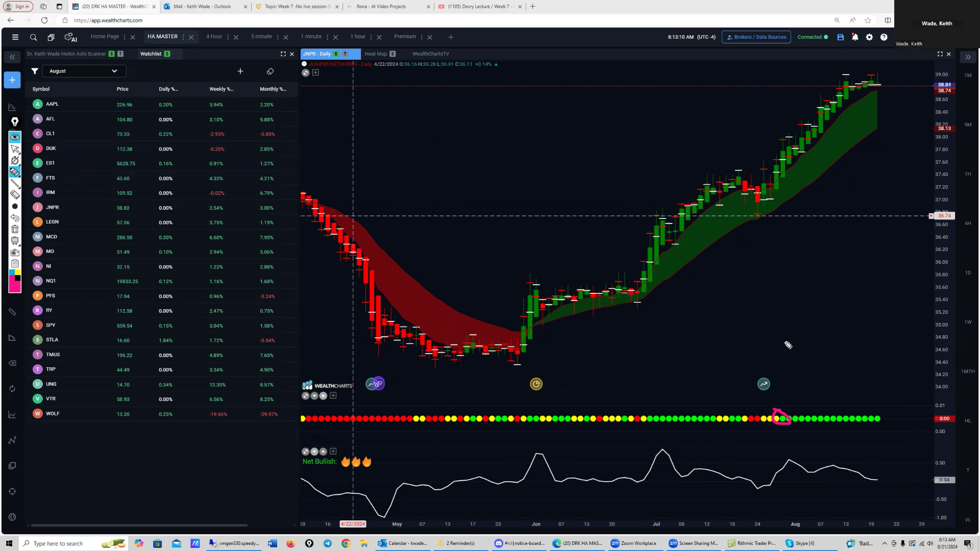Delete drawings with the trash can icon
Image resolution: width=980 pixels, height=551 pixels.
pyautogui.click(x=15, y=229)
